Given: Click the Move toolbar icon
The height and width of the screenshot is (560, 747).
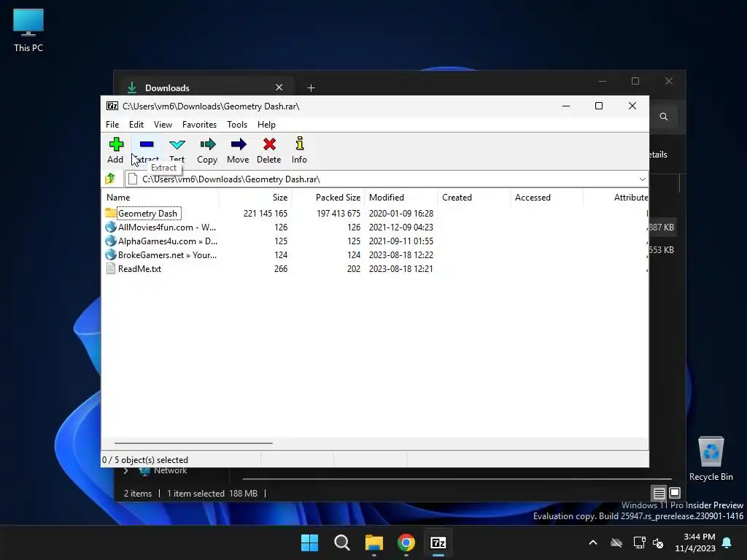Looking at the screenshot, I should coord(239,144).
